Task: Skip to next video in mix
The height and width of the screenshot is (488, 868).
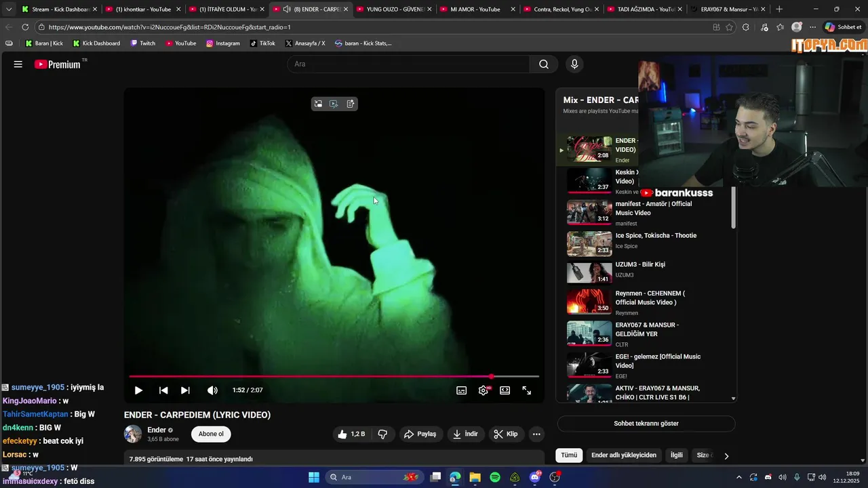Action: click(185, 390)
